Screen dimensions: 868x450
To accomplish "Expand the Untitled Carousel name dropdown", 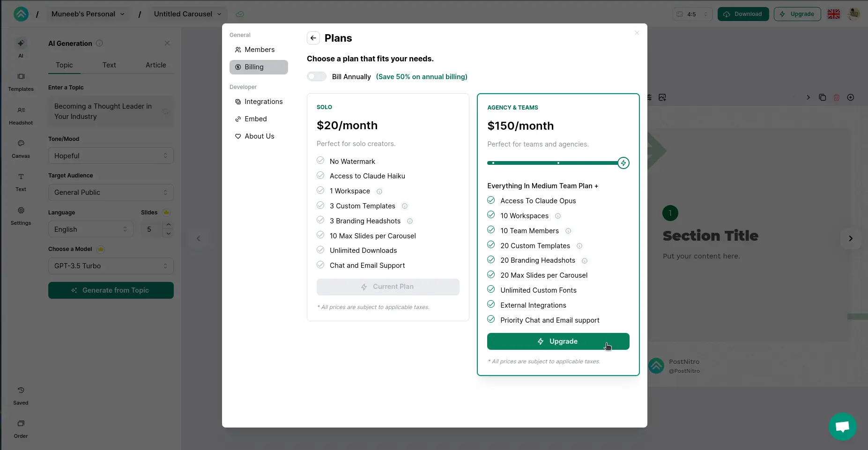I will point(219,14).
